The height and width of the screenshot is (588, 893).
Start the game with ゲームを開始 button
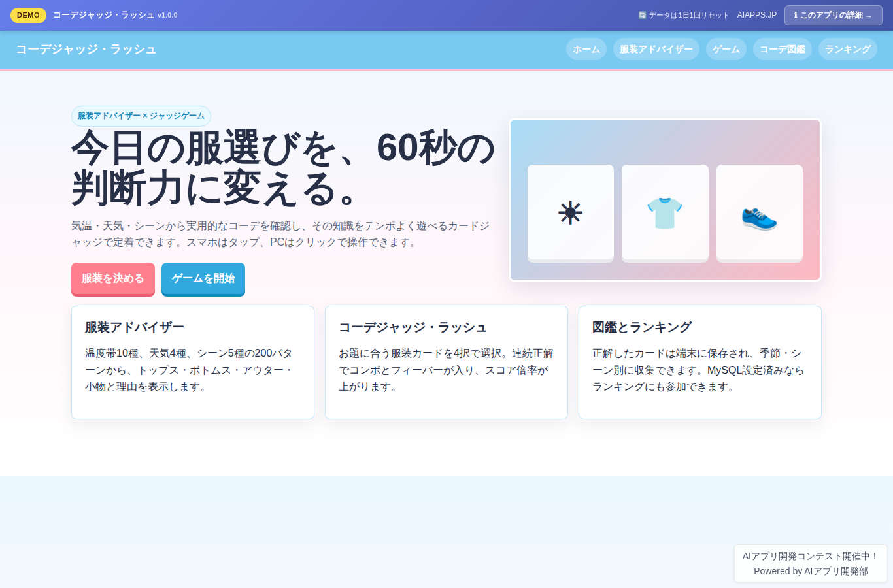click(x=203, y=279)
